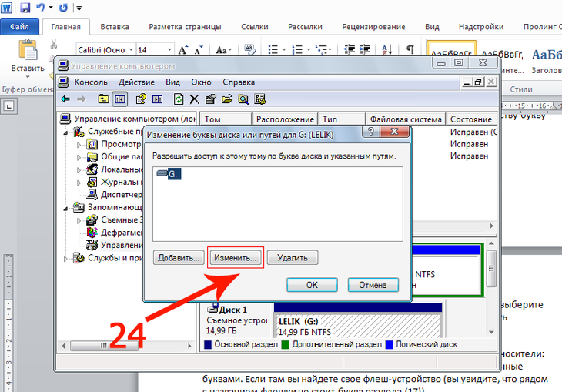Viewport: 562px width, 392px height.
Task: Click the up-one-level folder icon
Action: (x=104, y=99)
